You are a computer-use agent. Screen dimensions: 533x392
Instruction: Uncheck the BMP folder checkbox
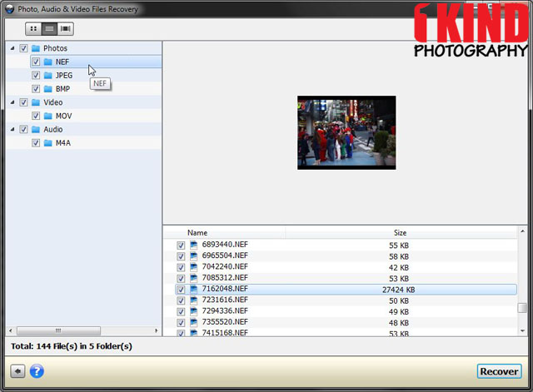click(x=36, y=89)
